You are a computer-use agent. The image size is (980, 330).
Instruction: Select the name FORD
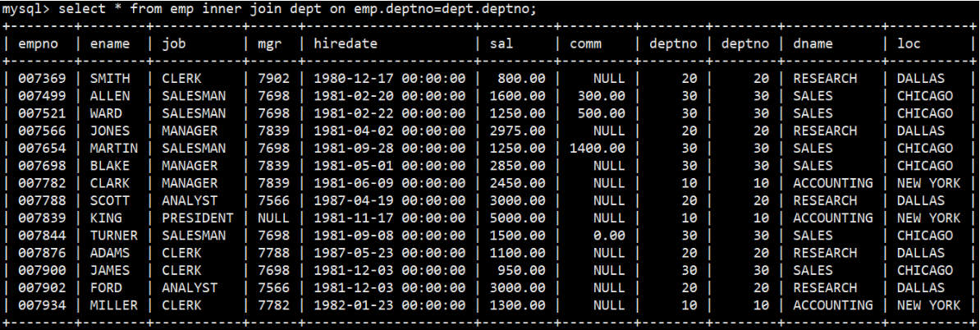pos(106,288)
